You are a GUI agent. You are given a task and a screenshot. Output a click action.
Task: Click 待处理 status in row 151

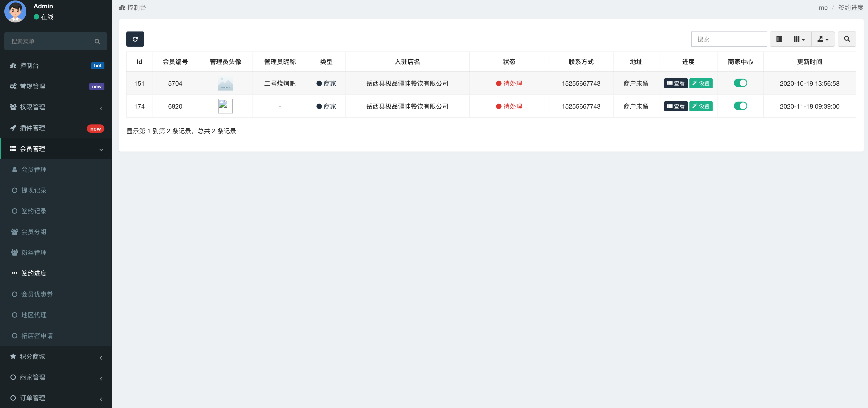coord(509,83)
